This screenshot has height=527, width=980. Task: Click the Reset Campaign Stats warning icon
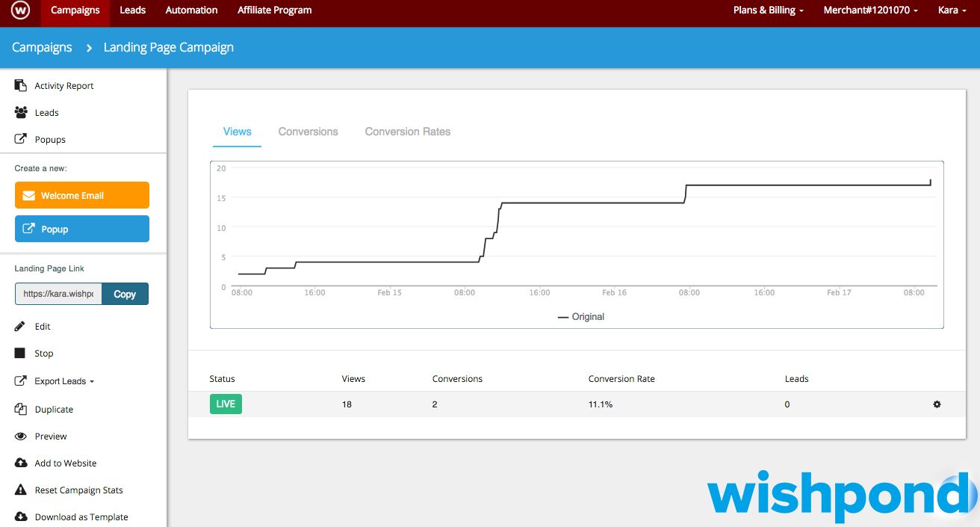21,490
